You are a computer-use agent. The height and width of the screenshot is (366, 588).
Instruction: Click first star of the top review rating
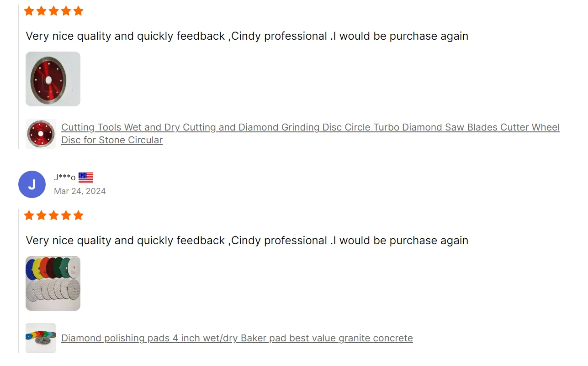pyautogui.click(x=29, y=11)
